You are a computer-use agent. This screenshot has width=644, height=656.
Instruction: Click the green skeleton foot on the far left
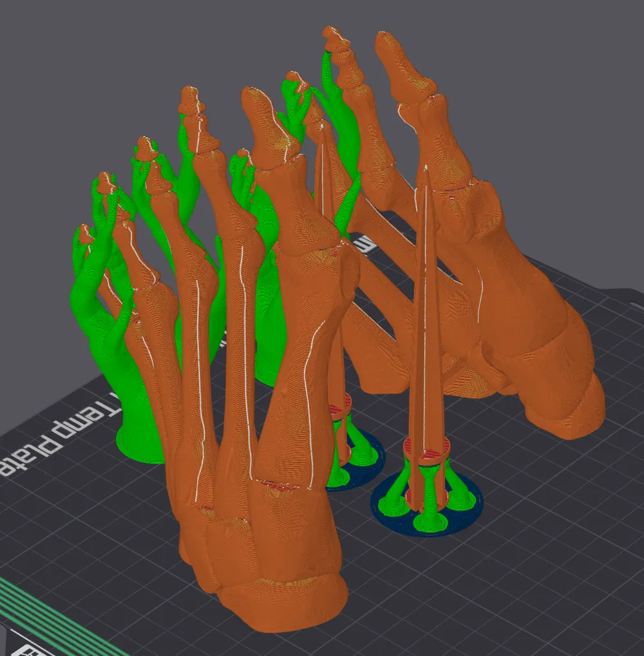[x=106, y=309]
